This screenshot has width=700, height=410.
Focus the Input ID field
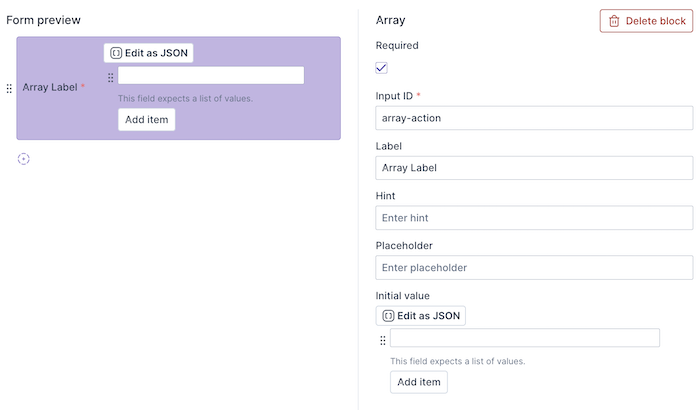tap(534, 118)
